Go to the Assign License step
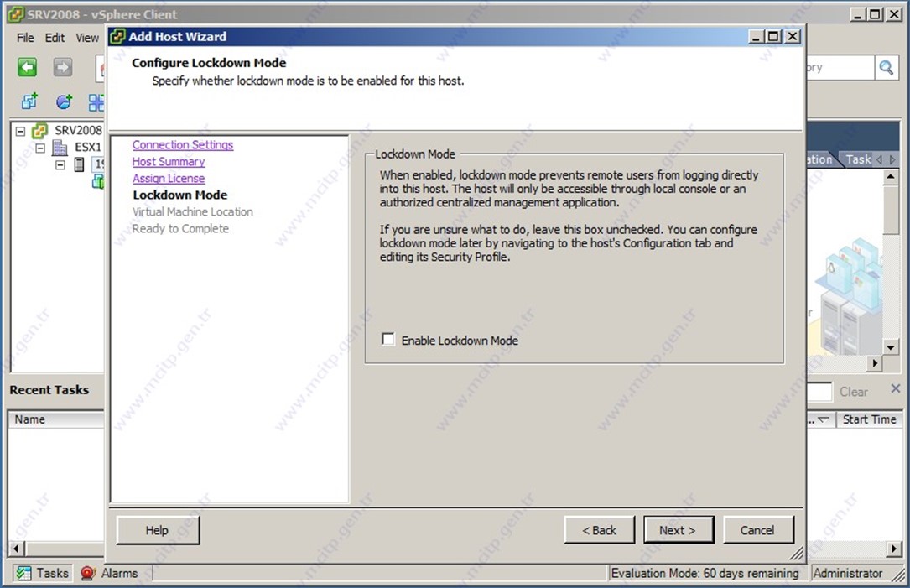The image size is (910, 588). [169, 178]
